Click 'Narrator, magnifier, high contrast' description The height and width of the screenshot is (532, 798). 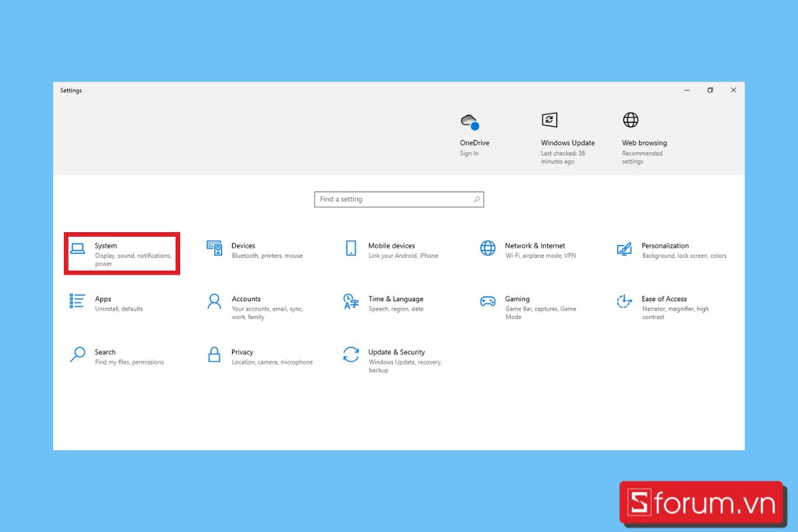pyautogui.click(x=675, y=313)
